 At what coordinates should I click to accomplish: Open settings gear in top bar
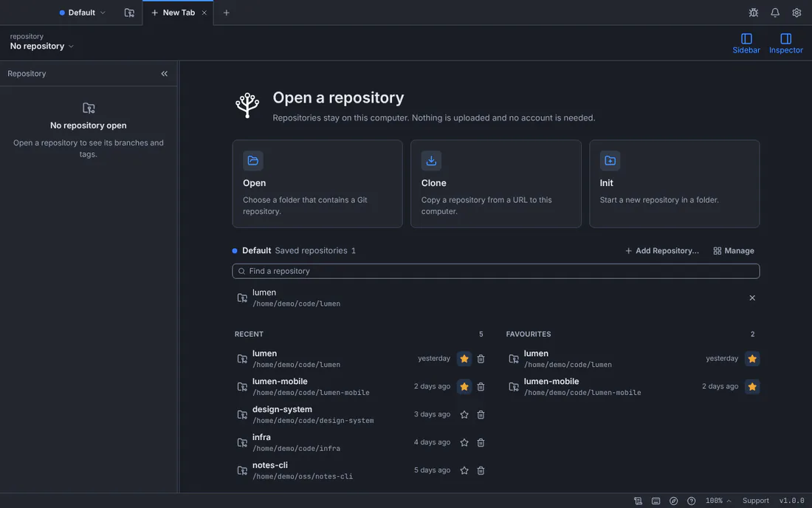(796, 13)
